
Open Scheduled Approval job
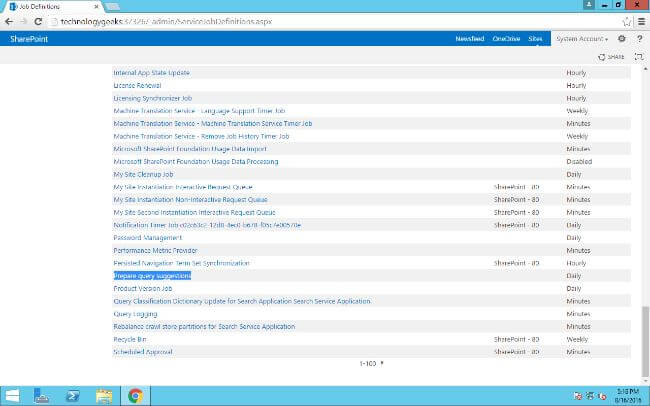point(143,352)
